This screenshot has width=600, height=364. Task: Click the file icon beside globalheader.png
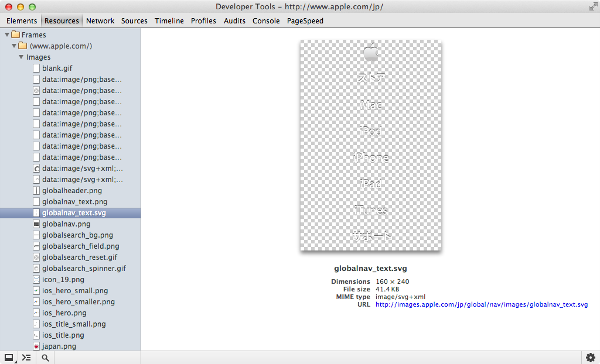(x=36, y=191)
